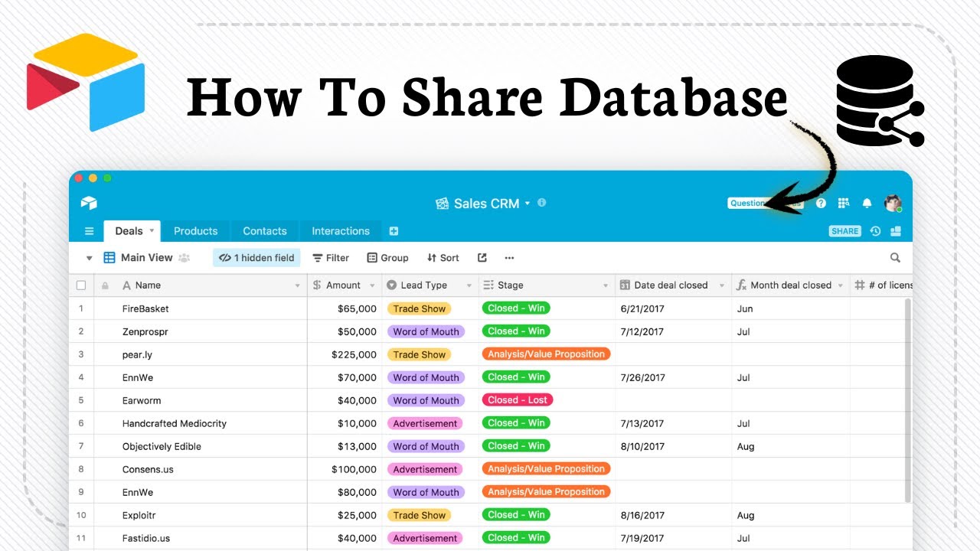Select the Consens.us $100,000 amount cell
The image size is (980, 551).
(x=345, y=469)
